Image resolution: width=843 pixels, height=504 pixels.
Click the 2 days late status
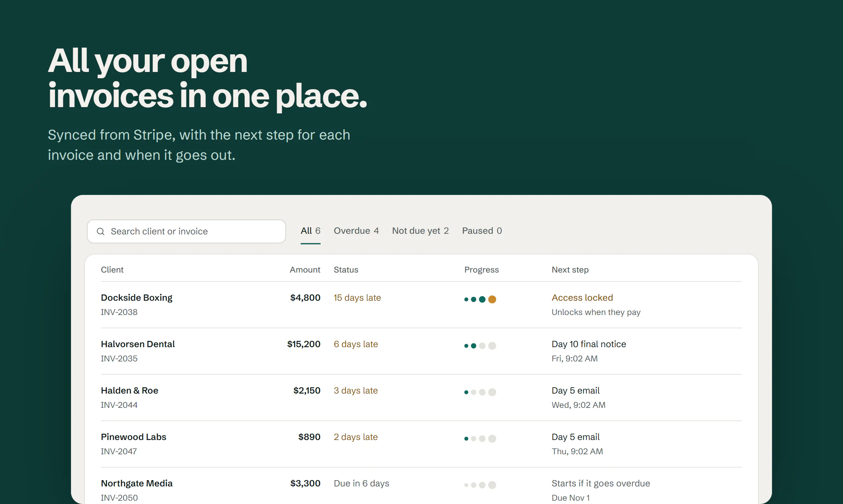coord(355,437)
